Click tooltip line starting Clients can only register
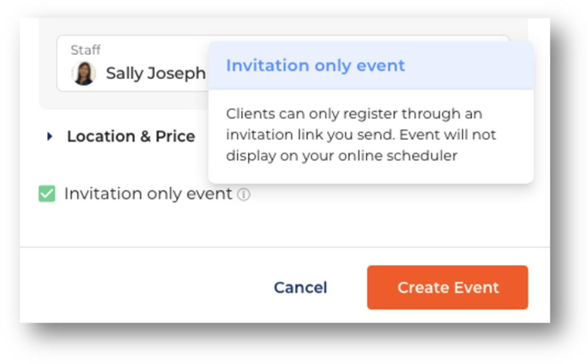This screenshot has height=364, width=588. pyautogui.click(x=354, y=114)
